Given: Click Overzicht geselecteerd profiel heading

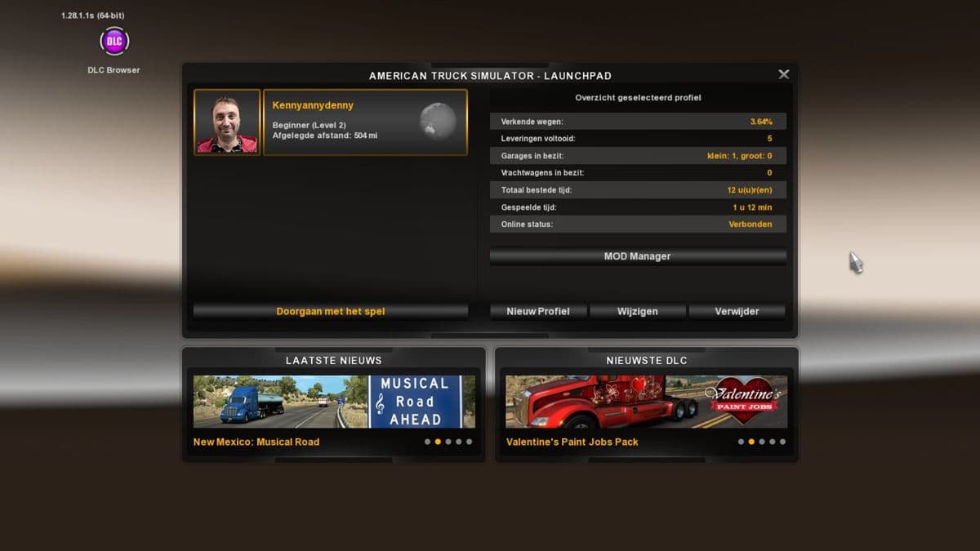Looking at the screenshot, I should click(x=638, y=98).
